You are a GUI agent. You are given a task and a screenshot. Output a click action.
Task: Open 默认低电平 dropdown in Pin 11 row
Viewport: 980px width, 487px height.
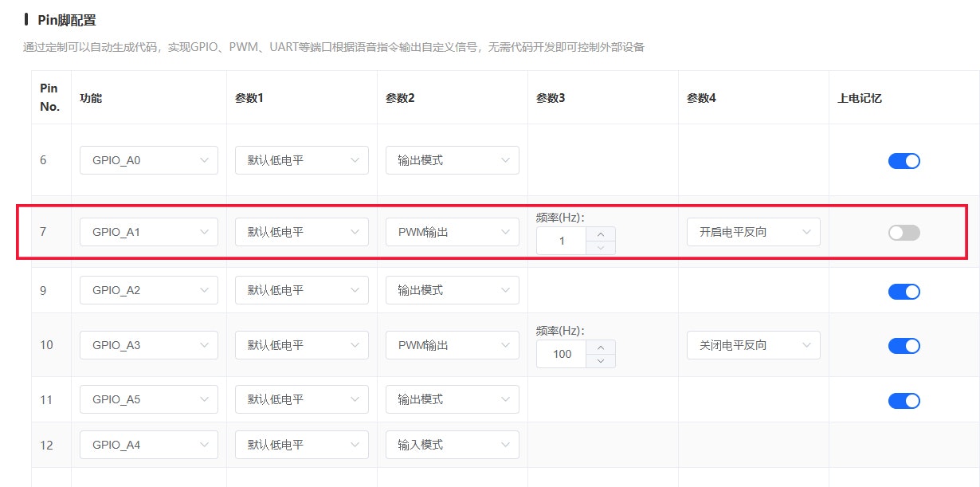click(x=302, y=399)
